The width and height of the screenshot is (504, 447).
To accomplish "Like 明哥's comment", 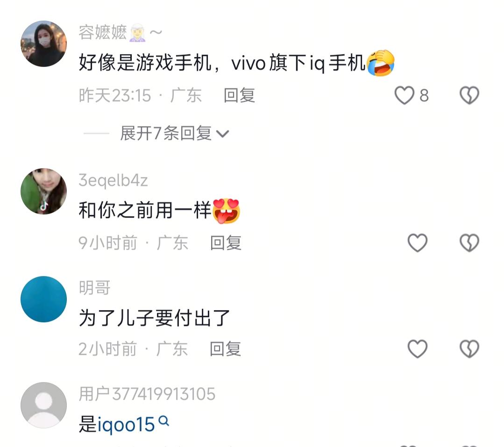I will [x=418, y=348].
